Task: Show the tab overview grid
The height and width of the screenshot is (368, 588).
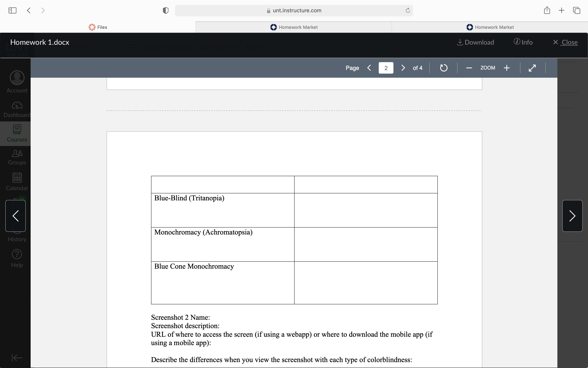Action: click(576, 10)
